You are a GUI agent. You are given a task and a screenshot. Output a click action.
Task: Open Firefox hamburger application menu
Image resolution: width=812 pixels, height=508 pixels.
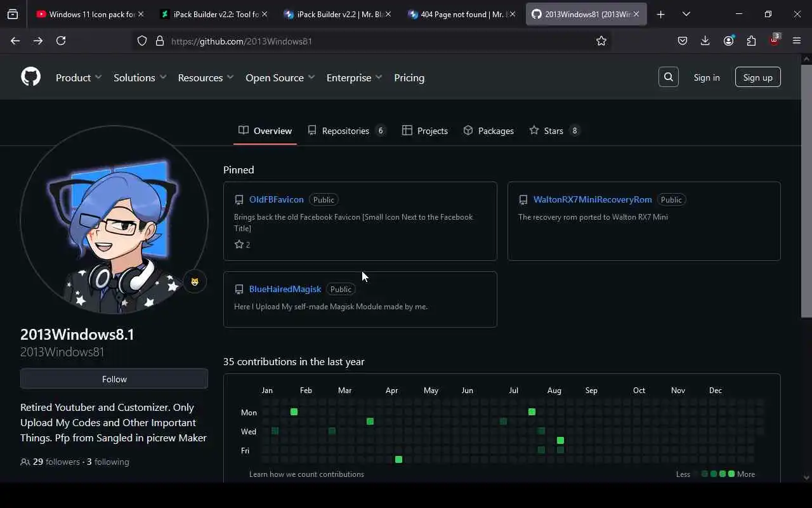pos(797,41)
